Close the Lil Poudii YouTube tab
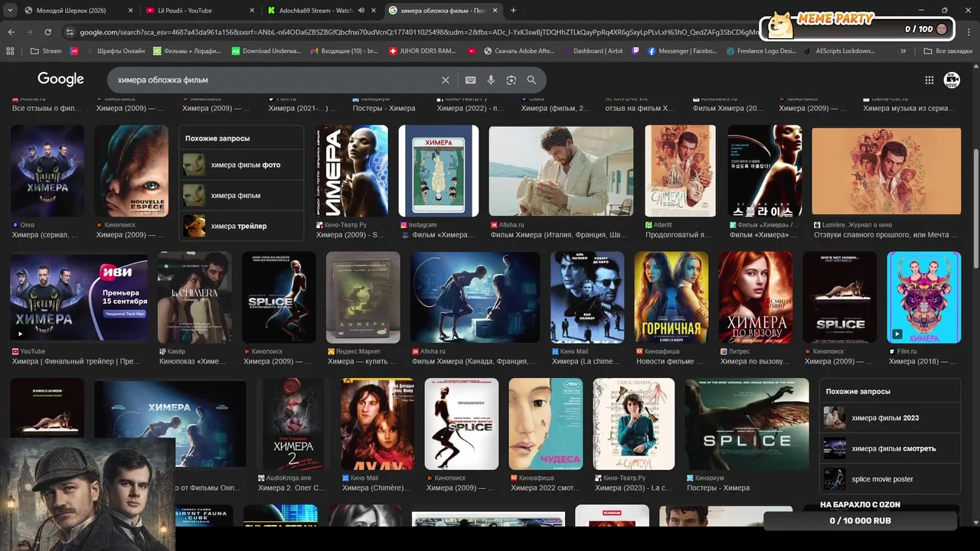Image resolution: width=980 pixels, height=551 pixels. [252, 11]
